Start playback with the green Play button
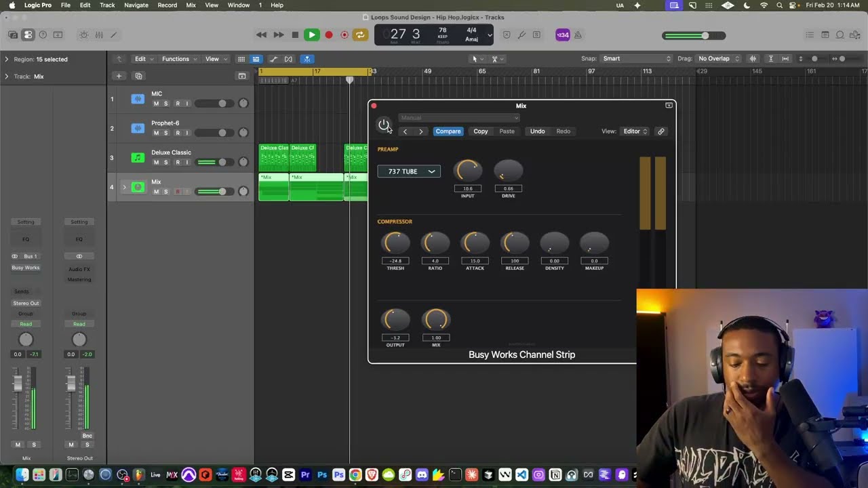 312,35
